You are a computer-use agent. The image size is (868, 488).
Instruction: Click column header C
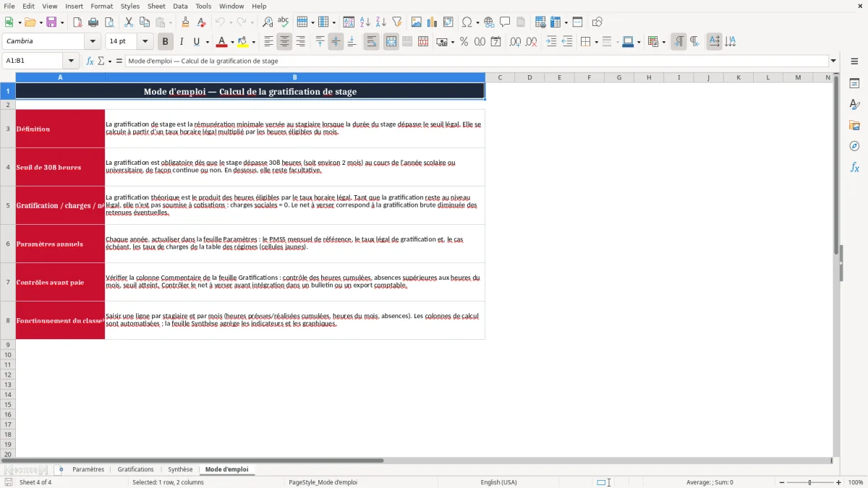tap(500, 77)
